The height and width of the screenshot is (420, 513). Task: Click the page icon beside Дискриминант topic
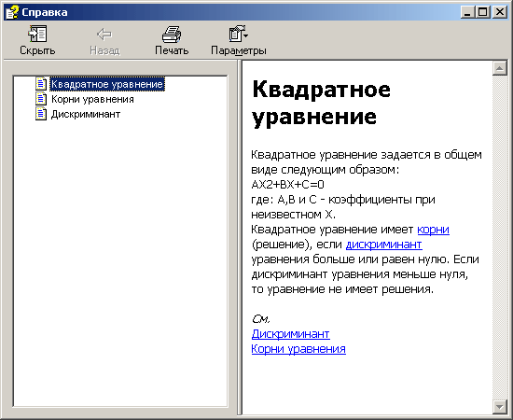point(41,114)
